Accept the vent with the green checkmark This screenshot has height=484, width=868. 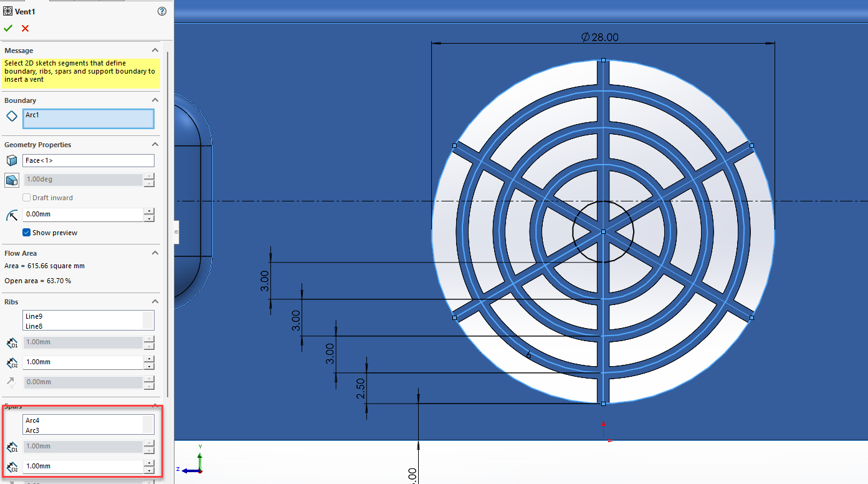pyautogui.click(x=8, y=28)
